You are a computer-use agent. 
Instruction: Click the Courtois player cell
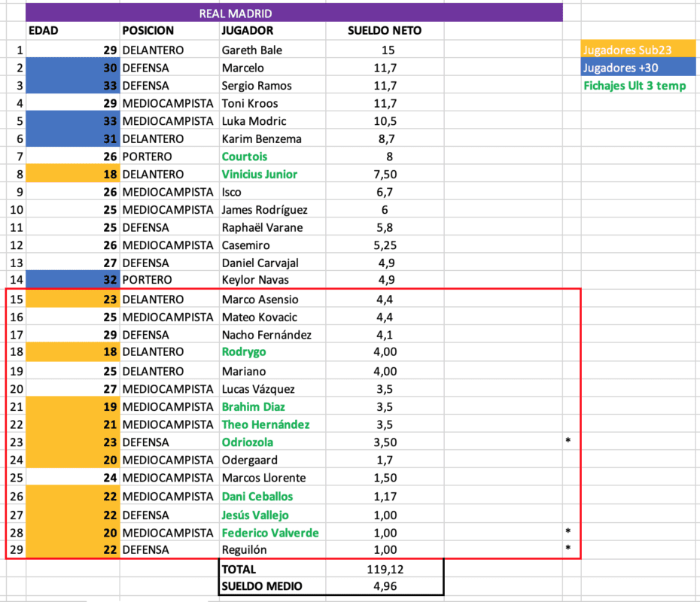pos(245,157)
